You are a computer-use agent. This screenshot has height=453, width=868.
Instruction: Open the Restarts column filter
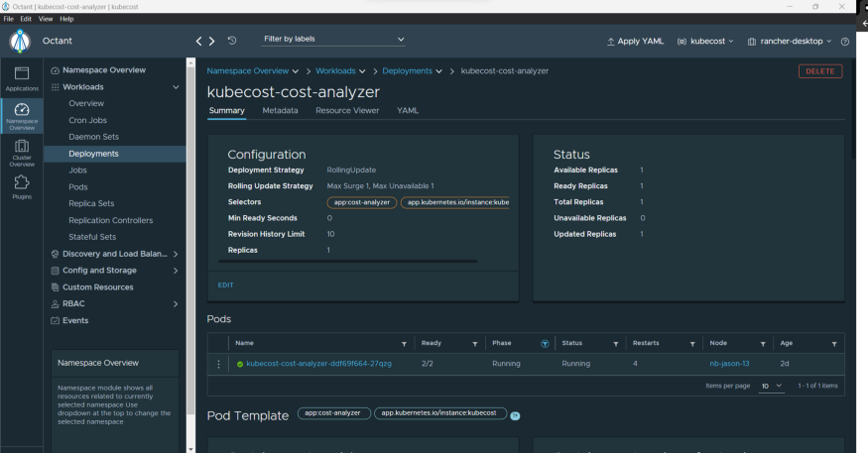(x=692, y=343)
